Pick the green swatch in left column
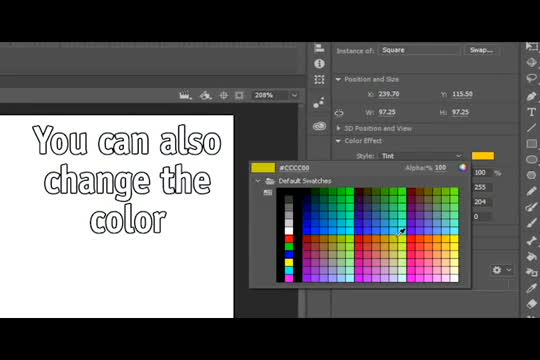 point(289,247)
